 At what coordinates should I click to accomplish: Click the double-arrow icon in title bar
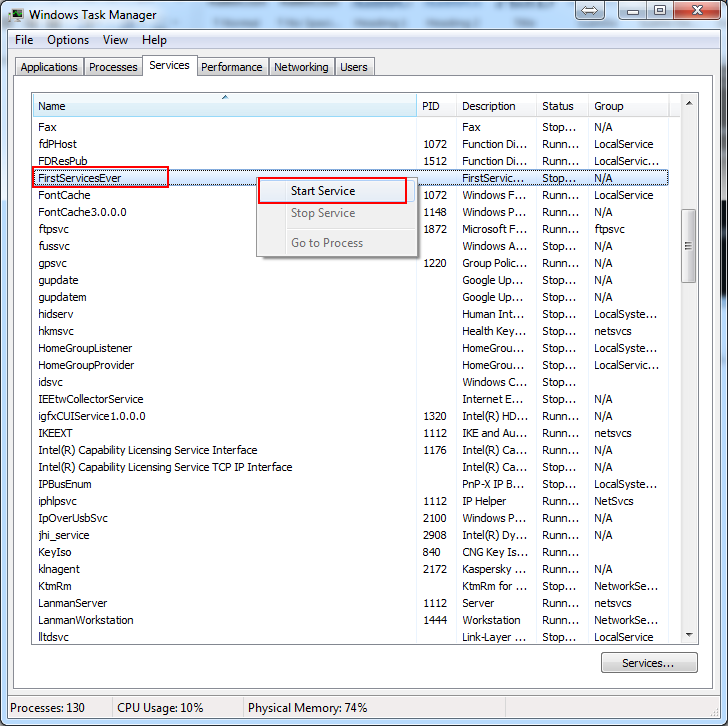(589, 10)
